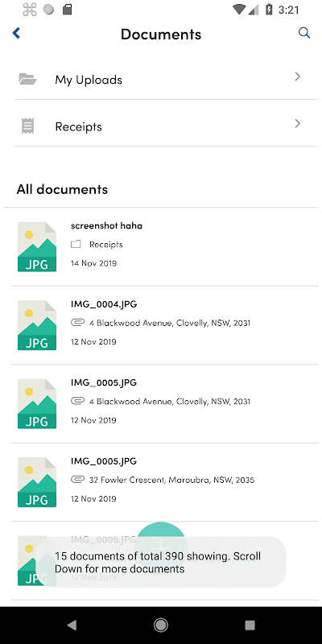322x644 pixels.
Task: Tap the All documents heading
Action: click(x=62, y=189)
